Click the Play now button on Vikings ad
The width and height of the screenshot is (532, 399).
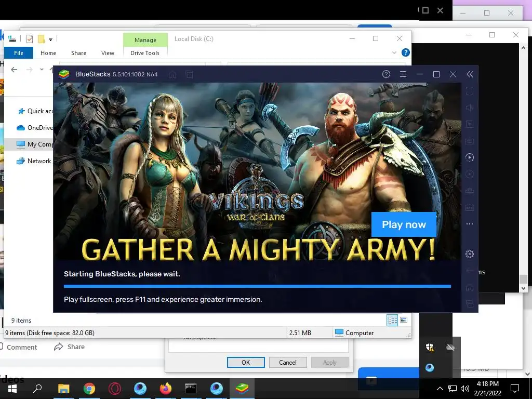point(404,224)
